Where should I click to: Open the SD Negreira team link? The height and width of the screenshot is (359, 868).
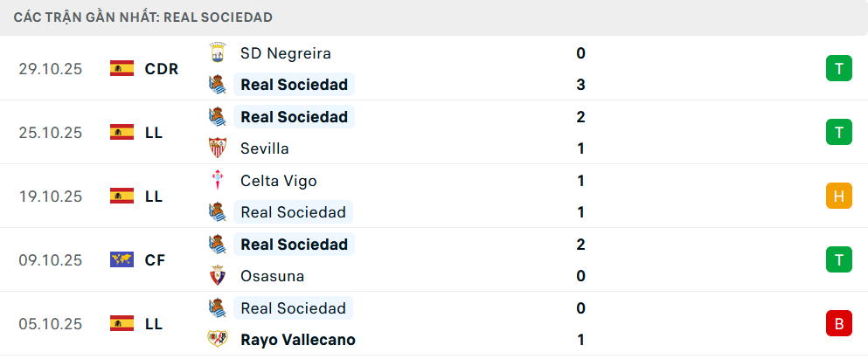point(286,53)
